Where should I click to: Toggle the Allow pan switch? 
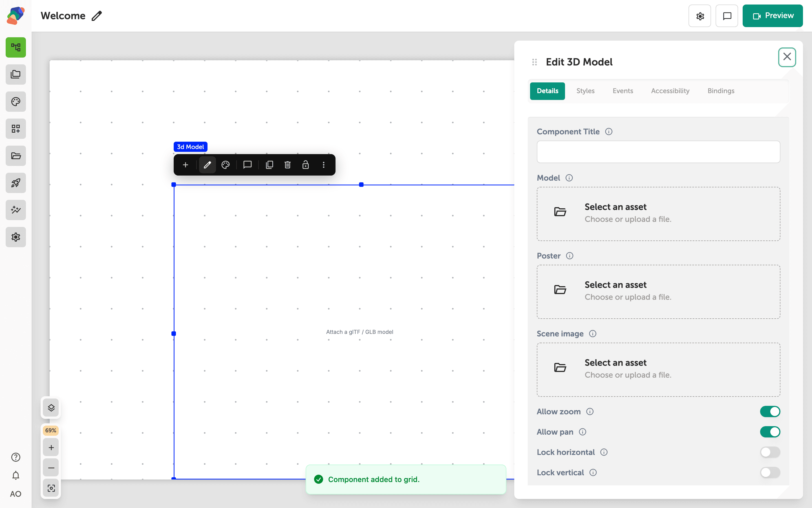pyautogui.click(x=770, y=432)
